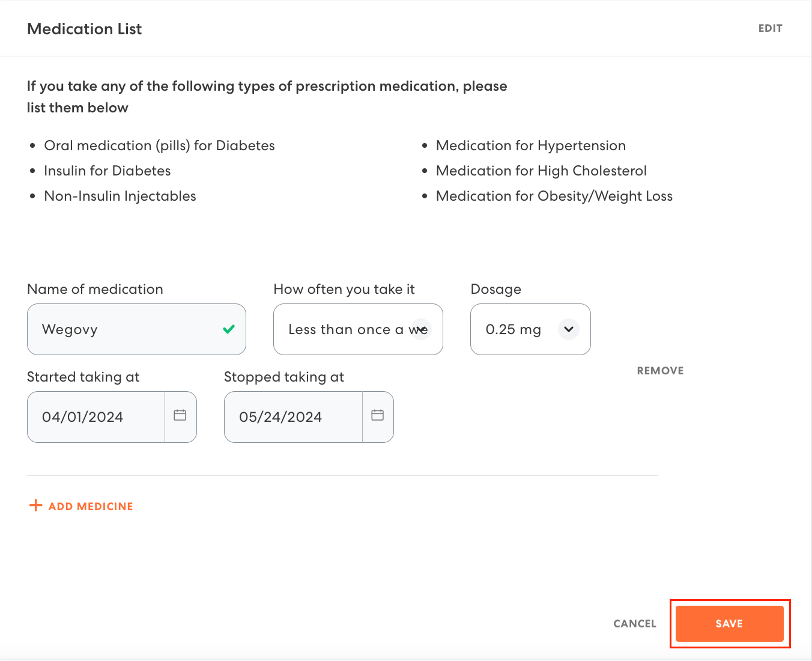Click the Medication List heading
This screenshot has width=812, height=661.
[x=85, y=29]
